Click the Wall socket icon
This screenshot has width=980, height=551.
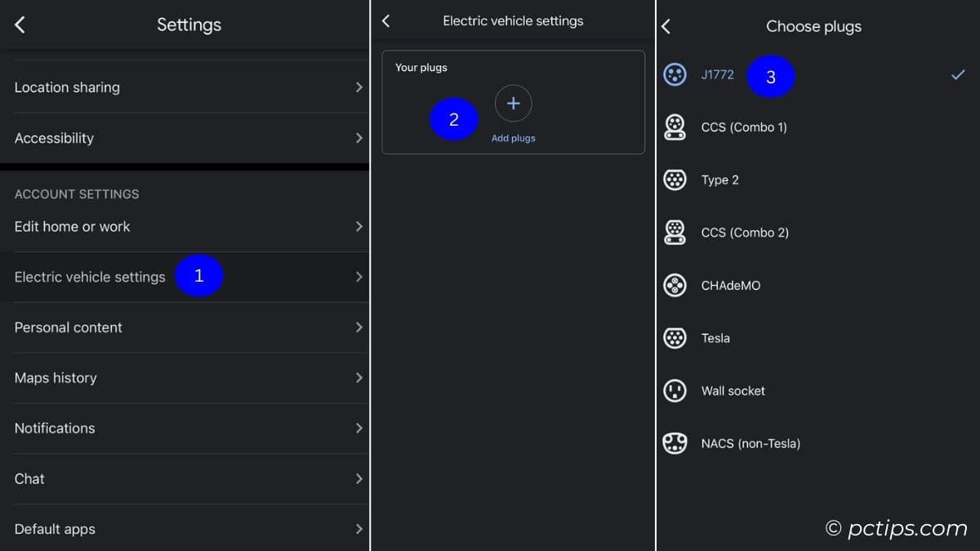click(675, 391)
